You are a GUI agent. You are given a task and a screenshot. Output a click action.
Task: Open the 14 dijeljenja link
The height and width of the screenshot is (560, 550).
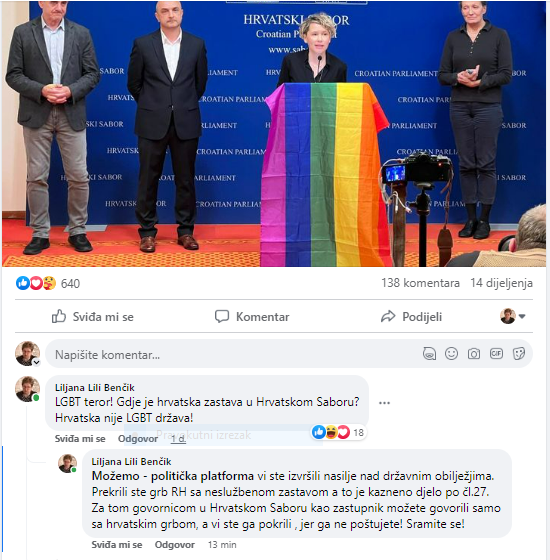(501, 283)
